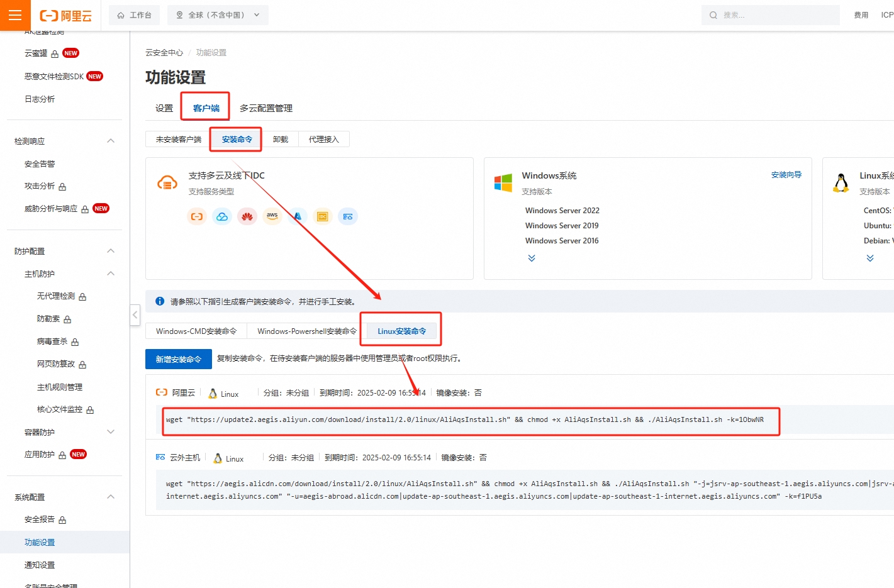This screenshot has width=894, height=588.
Task: Click the Tencent Cloud service icon
Action: [x=222, y=216]
